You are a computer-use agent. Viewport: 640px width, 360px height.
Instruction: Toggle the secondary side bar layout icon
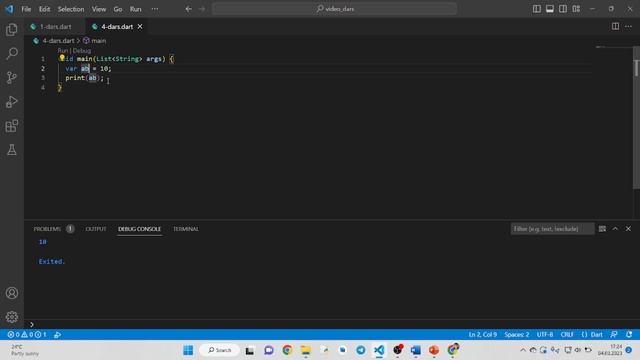point(563,9)
